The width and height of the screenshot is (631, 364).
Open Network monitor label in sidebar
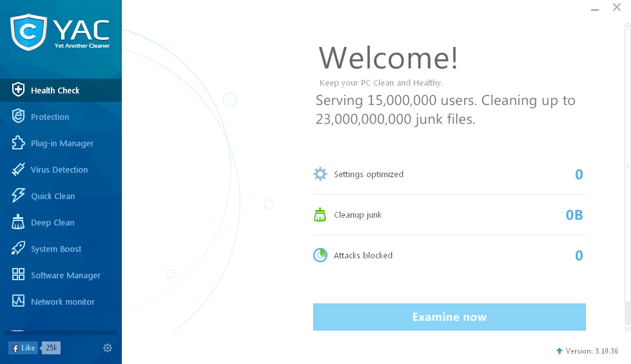63,302
